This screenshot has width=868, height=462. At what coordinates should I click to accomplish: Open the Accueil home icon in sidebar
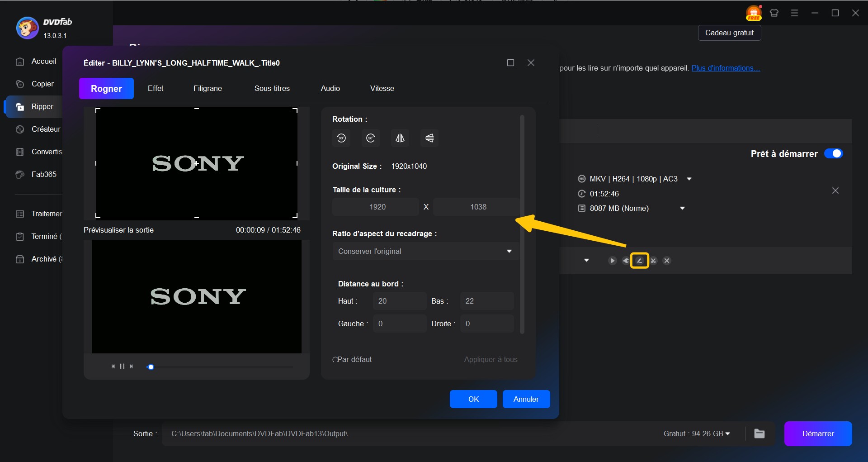point(20,62)
